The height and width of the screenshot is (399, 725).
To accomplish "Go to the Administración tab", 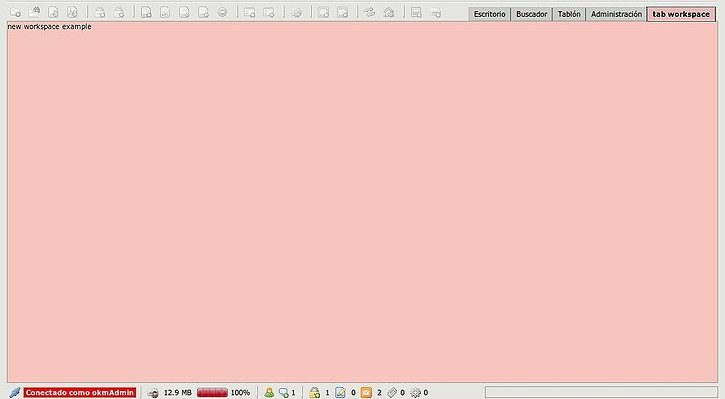I will 616,14.
